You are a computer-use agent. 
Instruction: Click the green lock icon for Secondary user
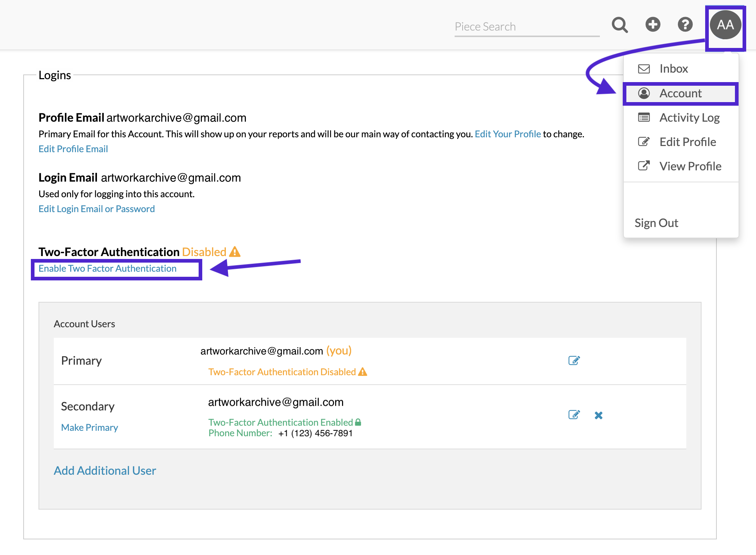click(358, 422)
